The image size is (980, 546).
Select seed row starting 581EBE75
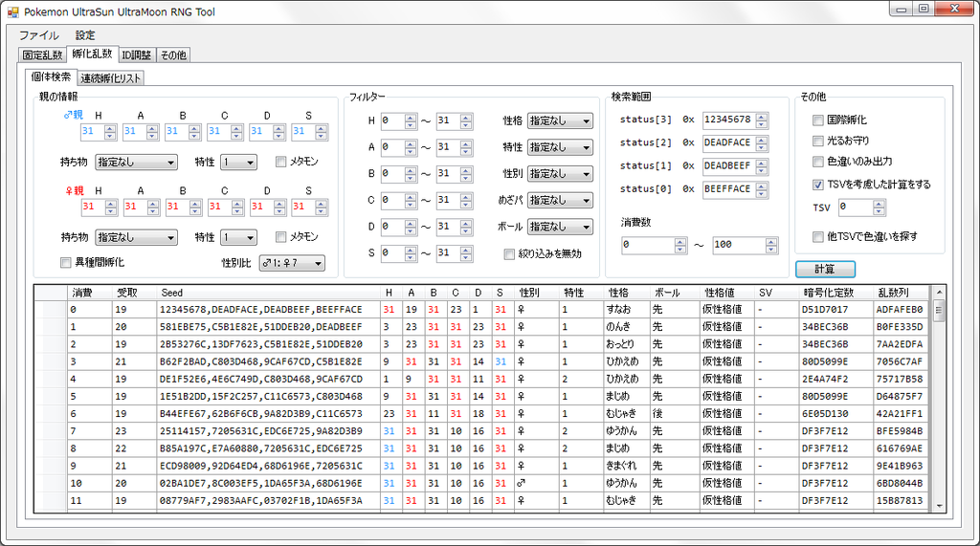click(x=268, y=327)
